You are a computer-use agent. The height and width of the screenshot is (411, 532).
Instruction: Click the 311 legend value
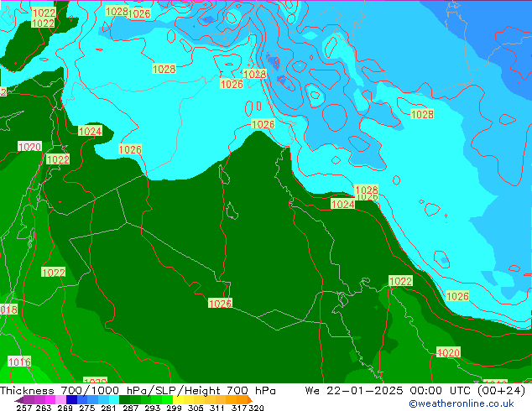(217, 408)
